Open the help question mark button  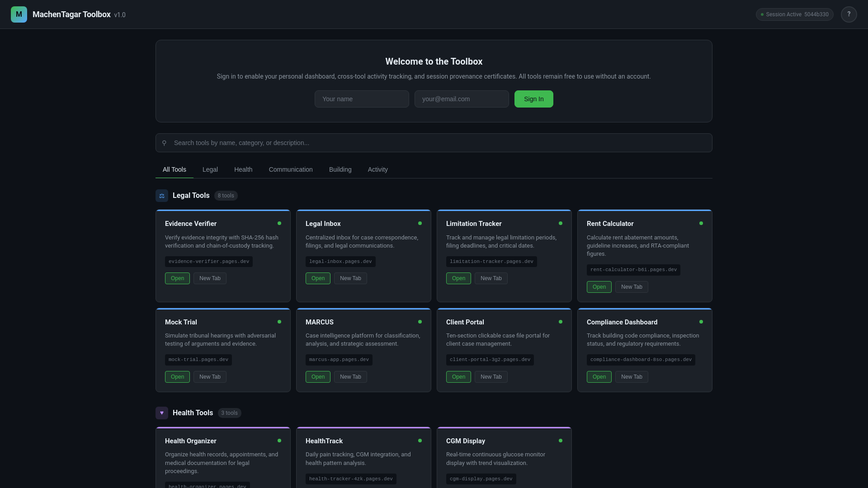849,14
